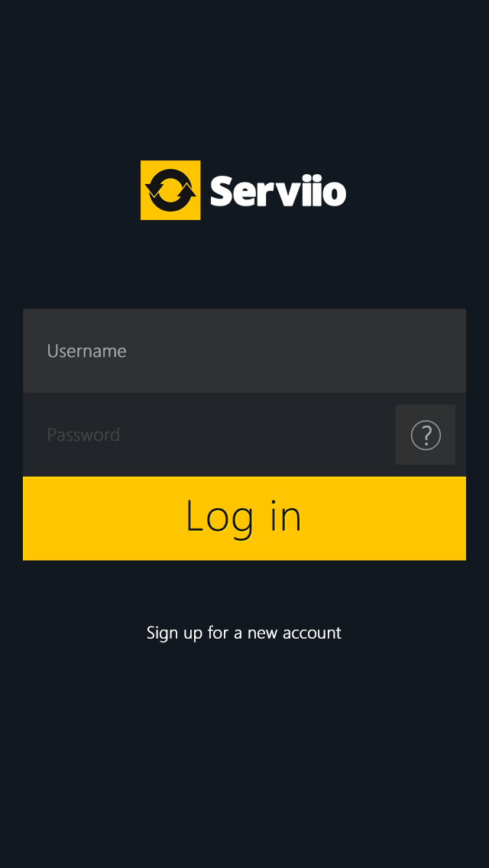Click the Password placeholder text
The height and width of the screenshot is (868, 489).
pos(83,435)
